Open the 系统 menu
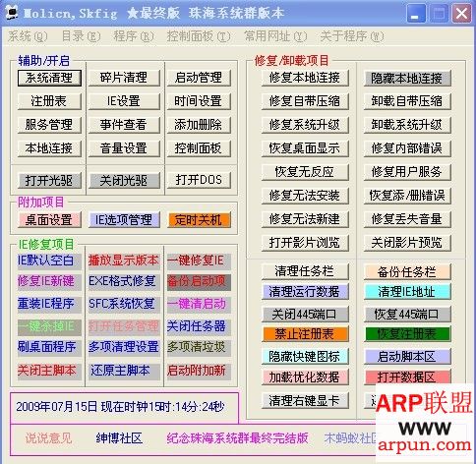Image resolution: width=476 pixels, height=464 pixels. coord(28,36)
